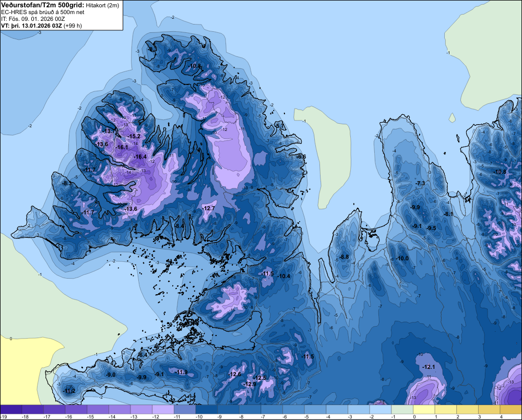Click the -11.2 temperature value
The height and width of the screenshot is (420, 522).
68,391
